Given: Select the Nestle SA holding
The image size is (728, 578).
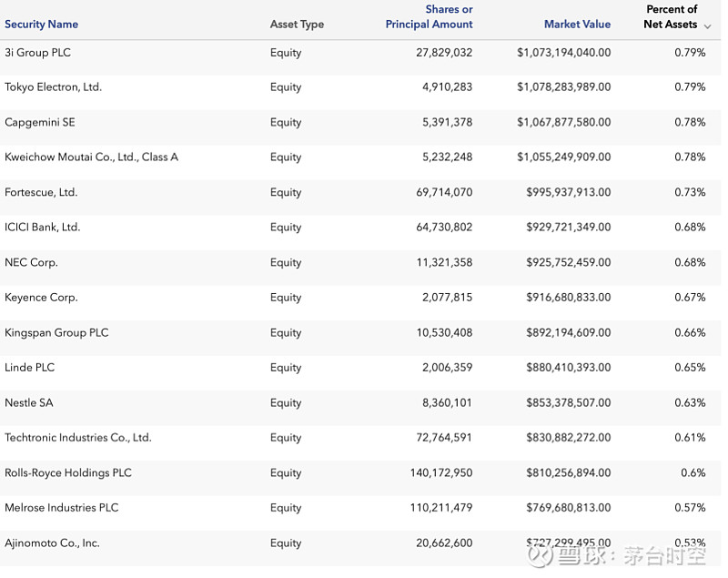Looking at the screenshot, I should 28,403.
